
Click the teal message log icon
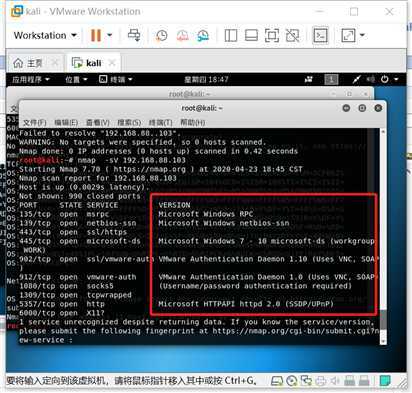385,381
